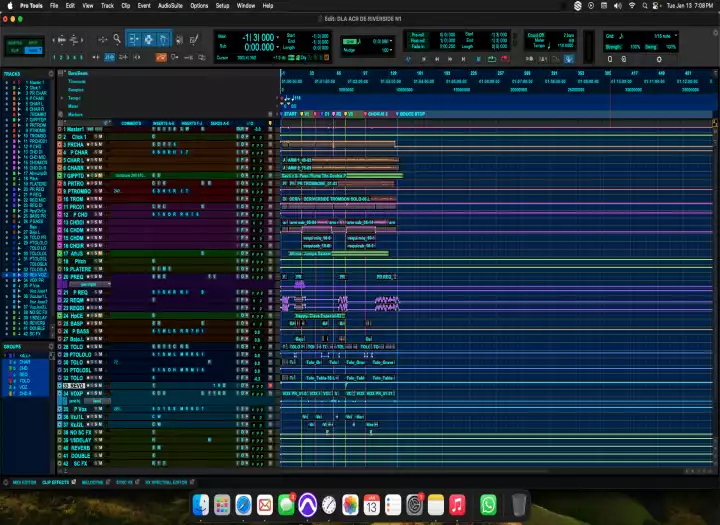This screenshot has width=720, height=525.
Task: Expand PR CHAR folder in track list
Action: [19, 93]
